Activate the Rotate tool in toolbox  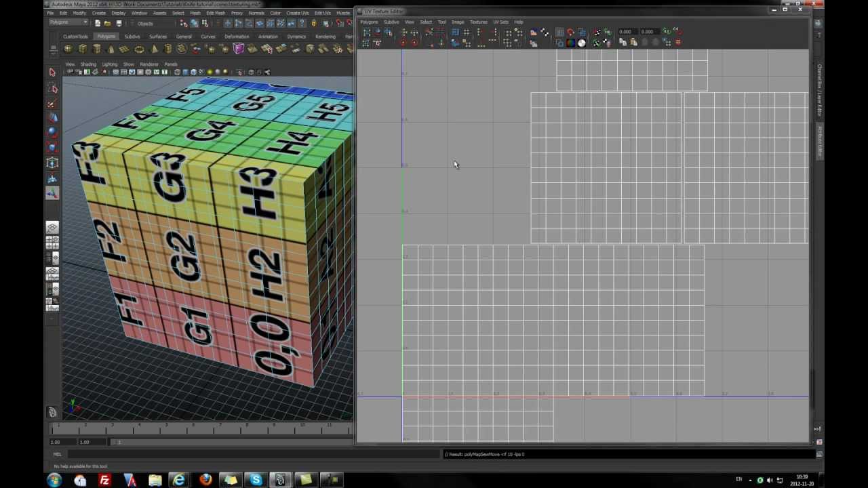(x=52, y=134)
